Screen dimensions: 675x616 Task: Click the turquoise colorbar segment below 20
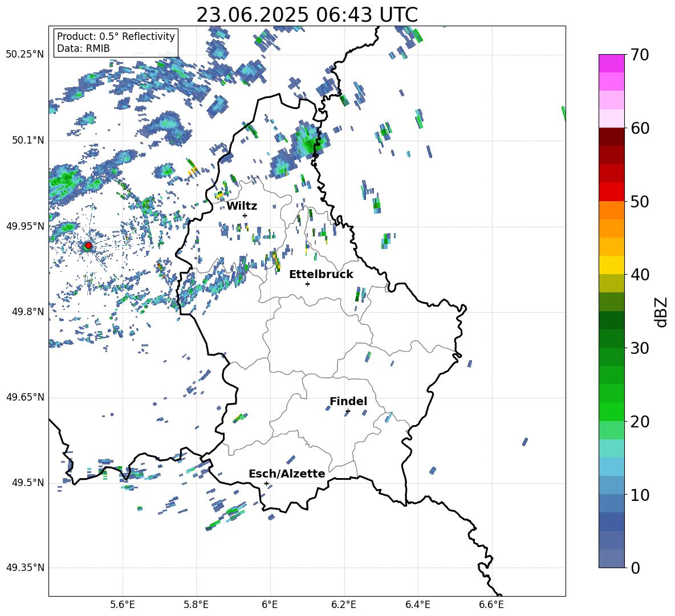pyautogui.click(x=611, y=448)
